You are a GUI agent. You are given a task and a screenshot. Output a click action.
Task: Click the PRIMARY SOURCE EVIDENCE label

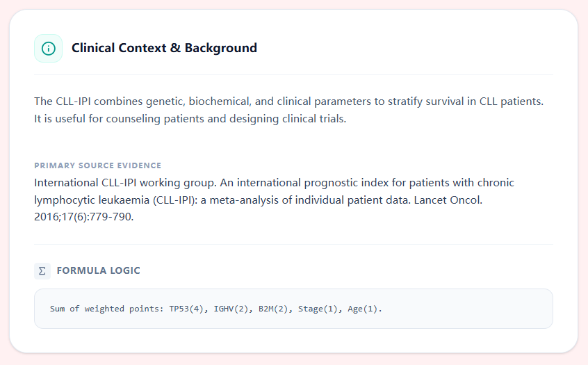[x=97, y=165]
